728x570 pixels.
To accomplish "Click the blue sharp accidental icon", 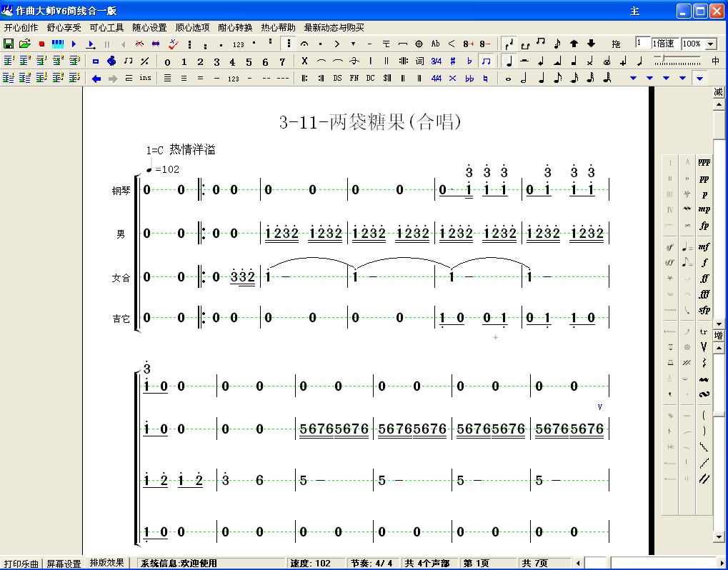I will (x=453, y=61).
